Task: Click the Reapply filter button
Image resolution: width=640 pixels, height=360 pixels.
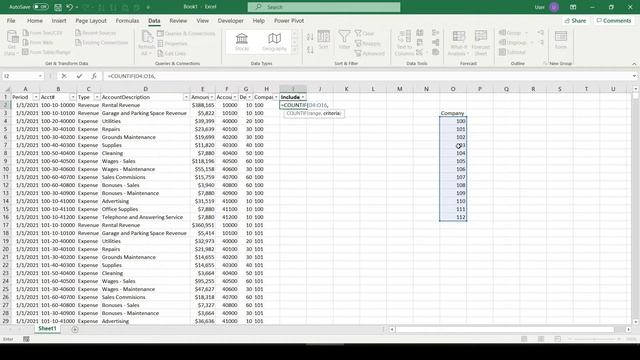Action: (367, 43)
